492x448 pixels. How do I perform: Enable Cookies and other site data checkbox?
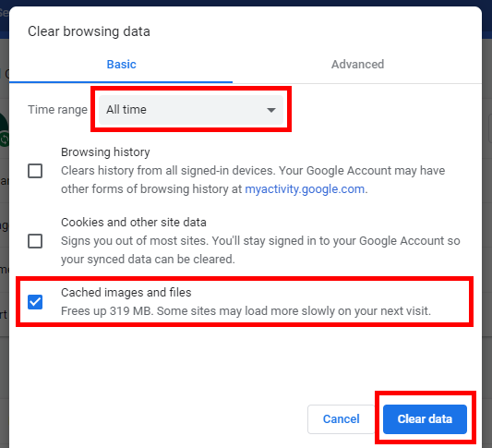point(35,241)
